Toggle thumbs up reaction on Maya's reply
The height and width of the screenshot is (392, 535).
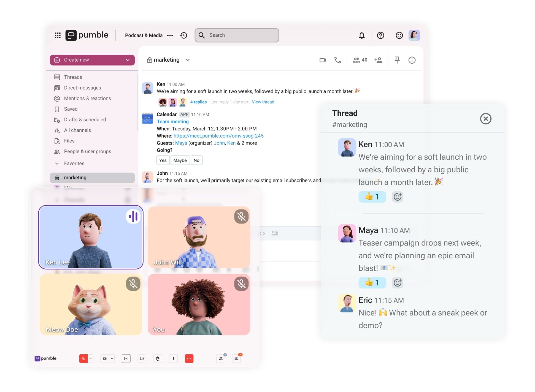pyautogui.click(x=372, y=282)
